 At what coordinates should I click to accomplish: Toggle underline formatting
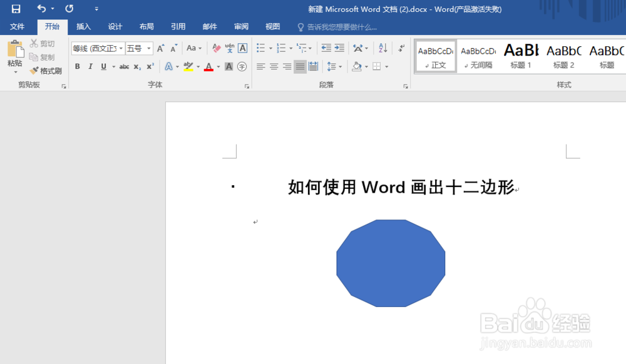[x=103, y=66]
